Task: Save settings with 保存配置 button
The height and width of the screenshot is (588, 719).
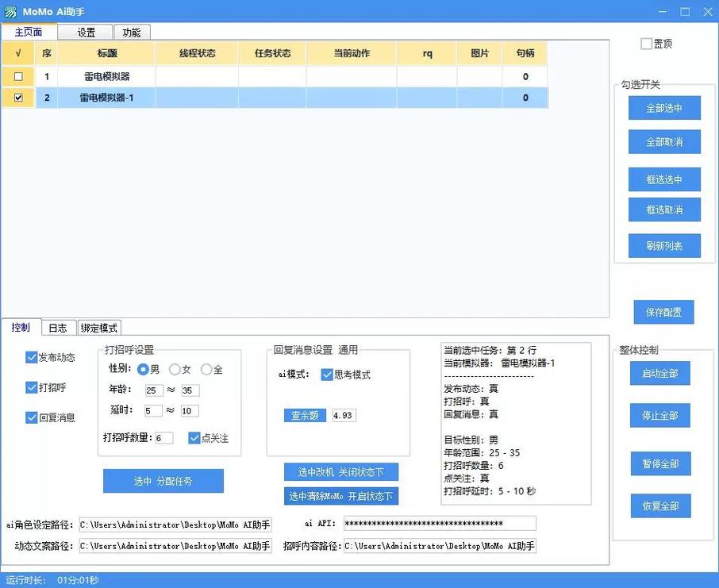Action: (x=663, y=312)
